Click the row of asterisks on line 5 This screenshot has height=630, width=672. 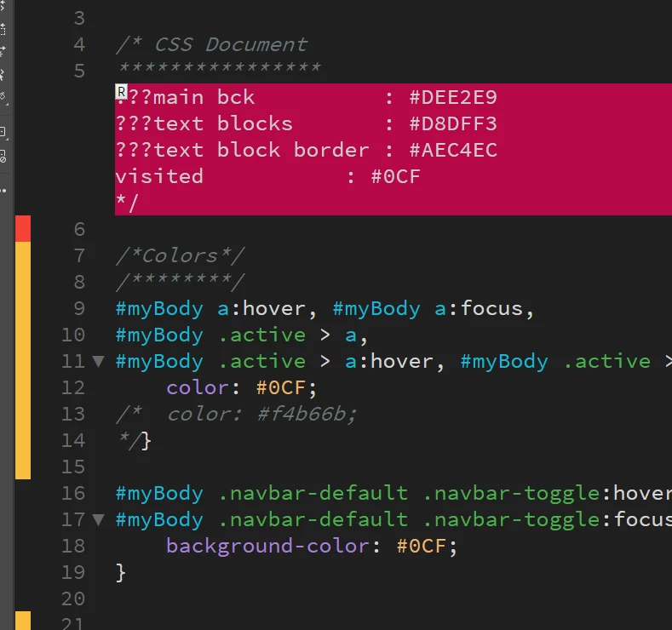click(219, 67)
